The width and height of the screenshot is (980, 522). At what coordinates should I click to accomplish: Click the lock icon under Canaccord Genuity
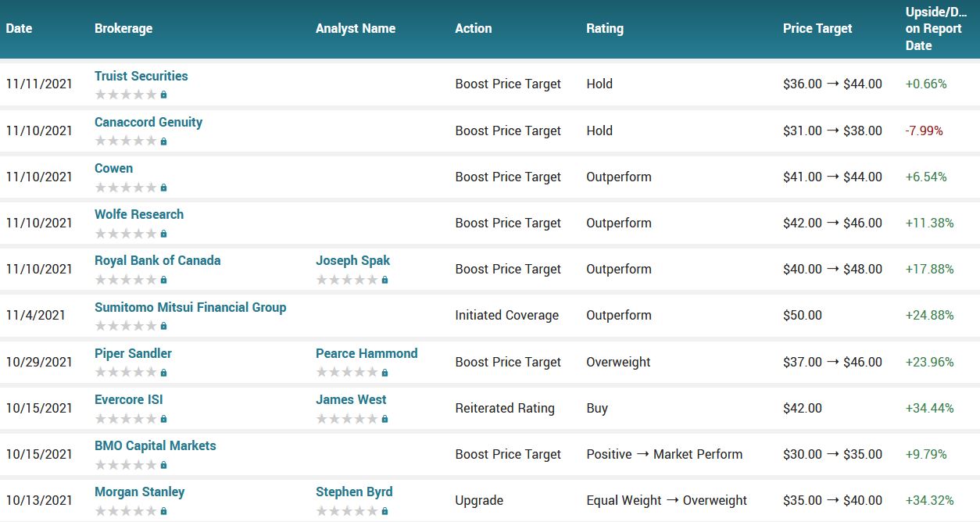click(x=163, y=141)
